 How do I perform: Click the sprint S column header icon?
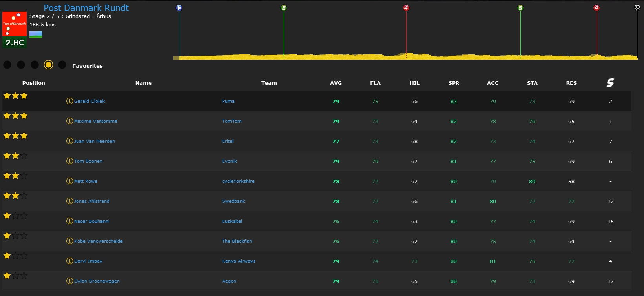610,83
